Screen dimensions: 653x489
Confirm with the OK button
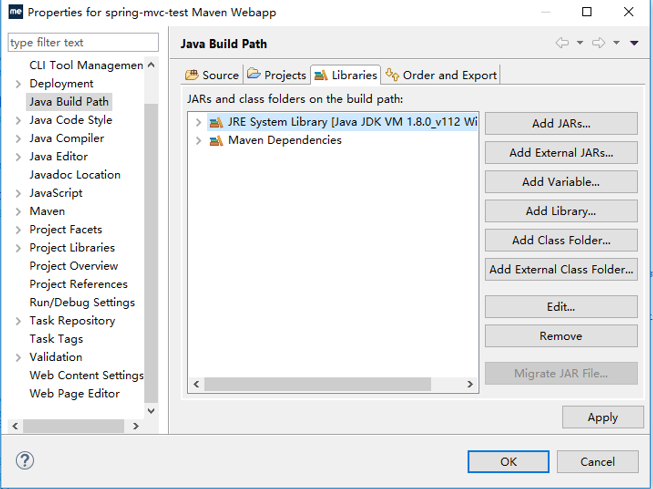(508, 462)
